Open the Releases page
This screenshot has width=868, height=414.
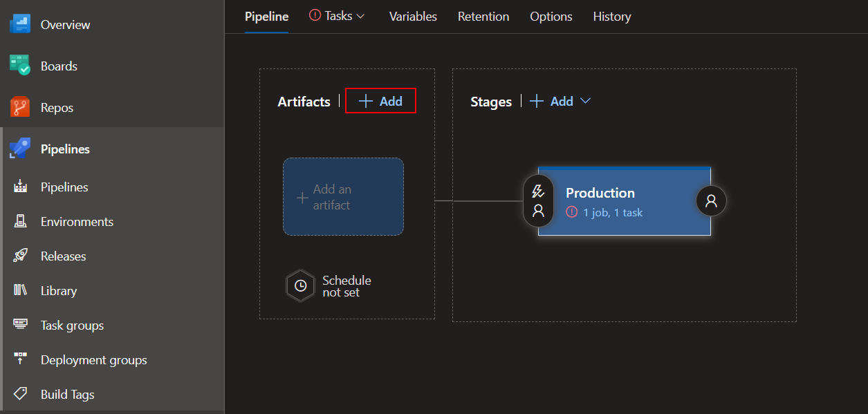coord(64,256)
